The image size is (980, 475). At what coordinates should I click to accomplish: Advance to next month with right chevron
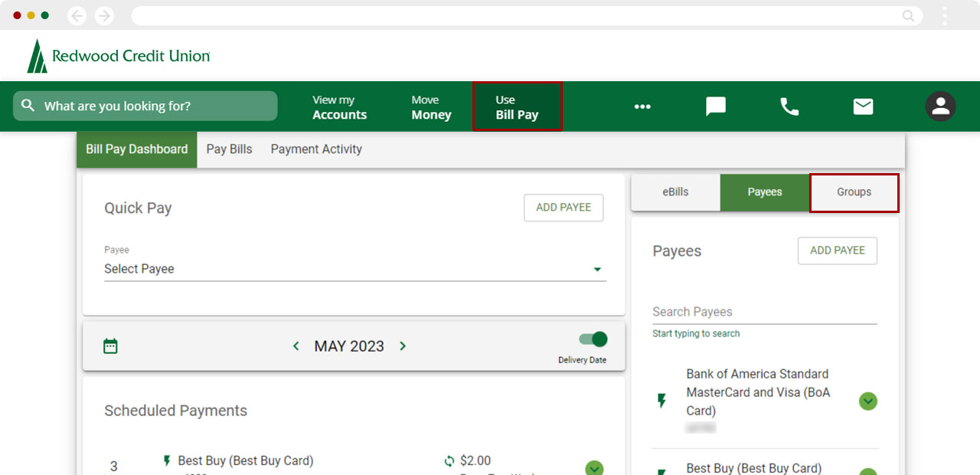click(x=403, y=346)
